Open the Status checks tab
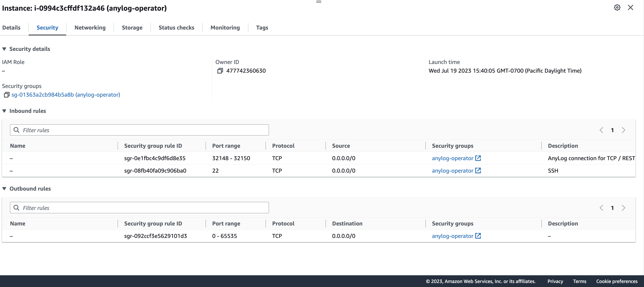The height and width of the screenshot is (287, 644). 176,28
